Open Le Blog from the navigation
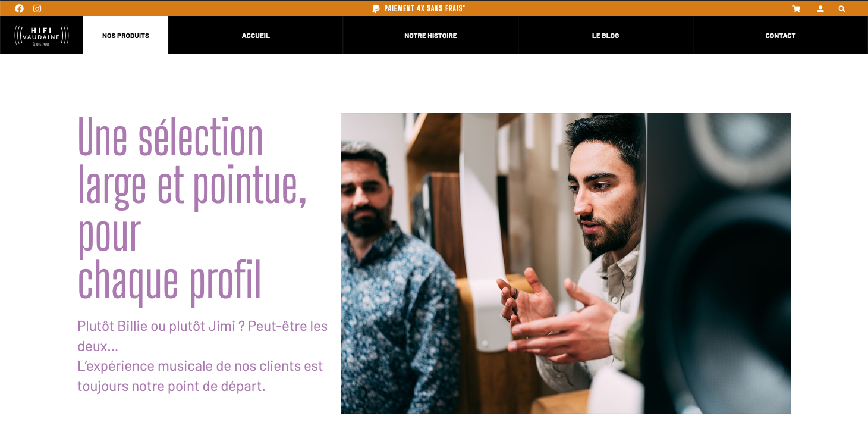 [605, 36]
